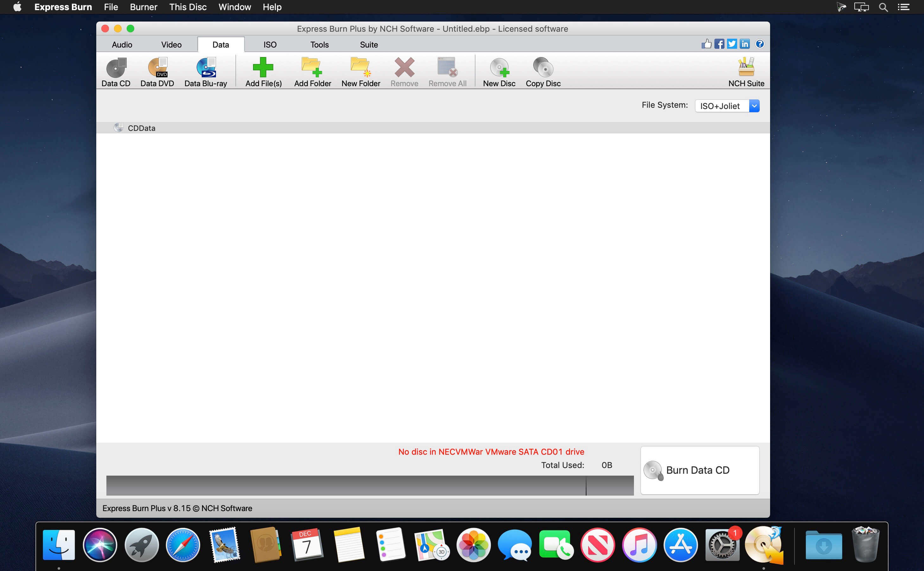Click the red Remove X icon
924x571 pixels.
[x=404, y=67]
